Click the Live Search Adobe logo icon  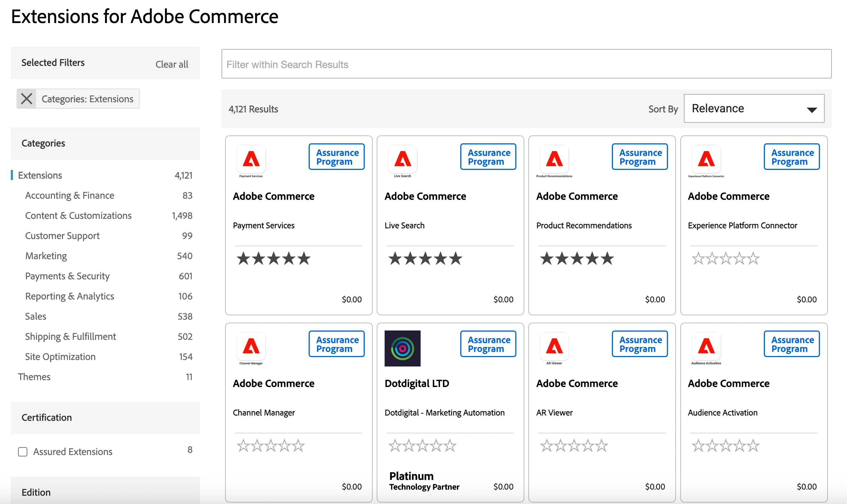click(403, 159)
